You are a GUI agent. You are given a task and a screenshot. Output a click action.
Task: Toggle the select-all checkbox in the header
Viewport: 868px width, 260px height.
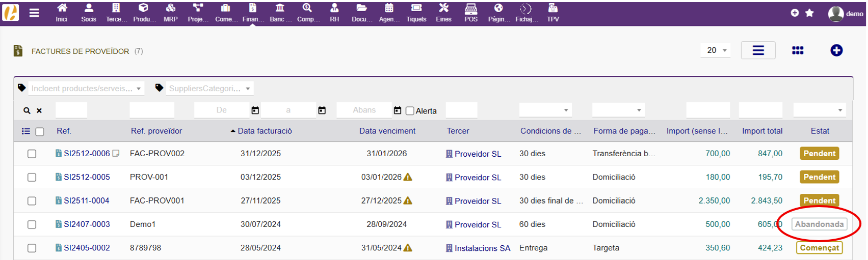click(40, 132)
